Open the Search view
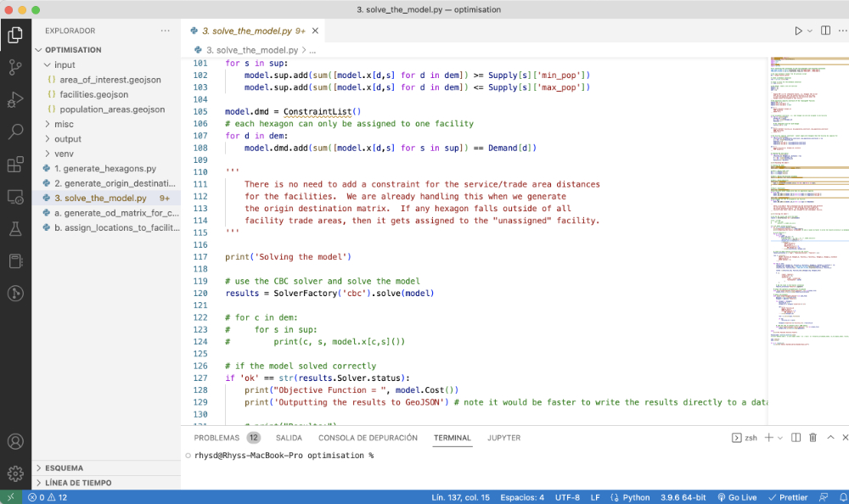The height and width of the screenshot is (504, 849). [x=15, y=132]
